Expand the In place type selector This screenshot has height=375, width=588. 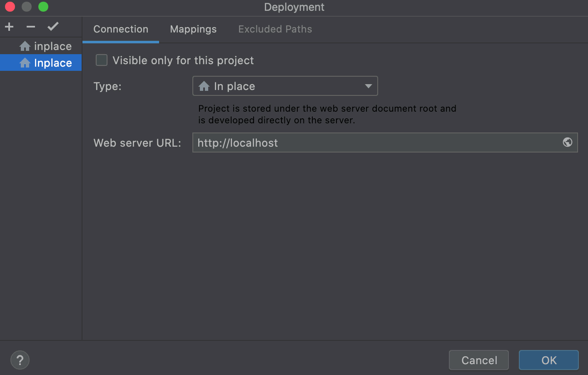click(x=285, y=86)
